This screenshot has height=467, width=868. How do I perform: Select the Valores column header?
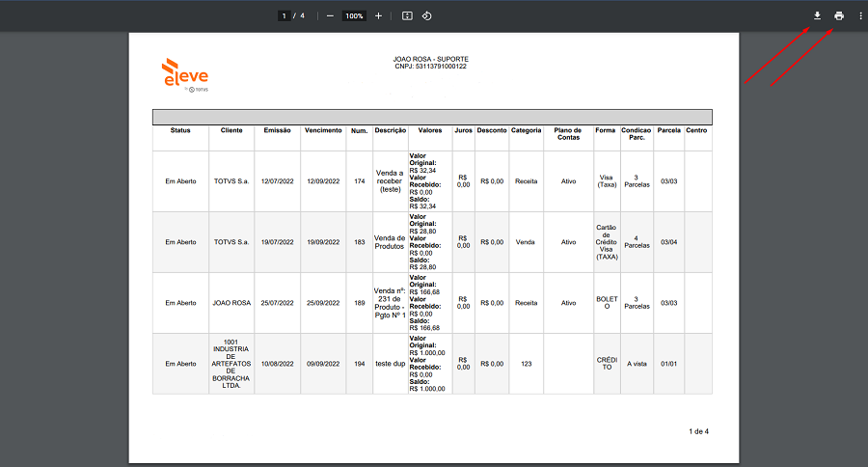point(430,130)
